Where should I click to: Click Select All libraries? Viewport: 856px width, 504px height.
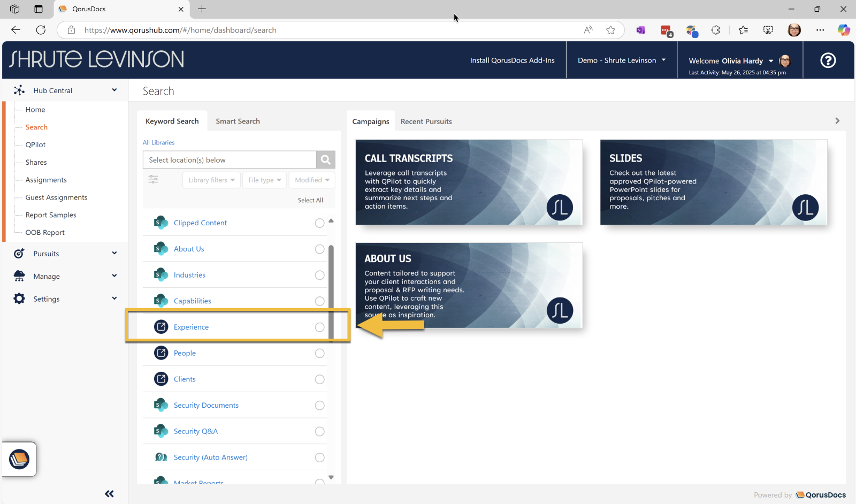coord(310,200)
